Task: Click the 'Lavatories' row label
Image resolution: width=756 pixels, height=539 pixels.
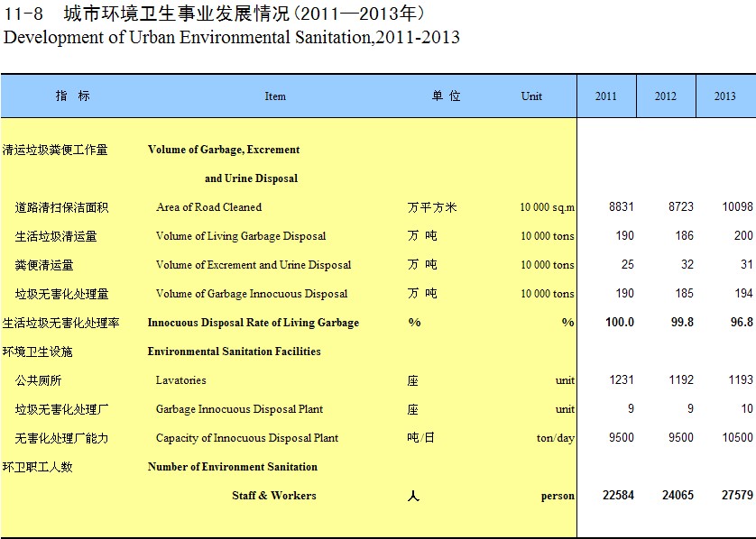Action: tap(180, 380)
